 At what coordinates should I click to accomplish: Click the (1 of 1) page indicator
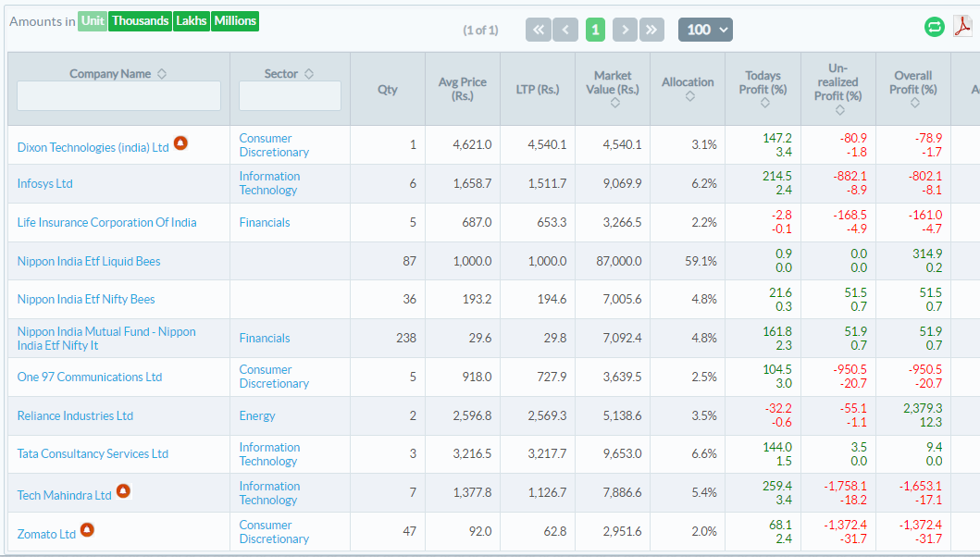coord(480,30)
